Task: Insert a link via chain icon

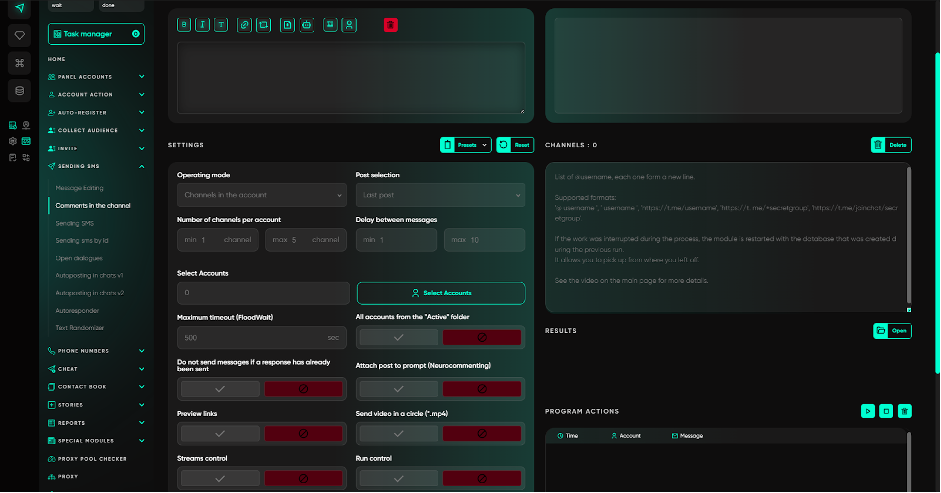Action: (244, 25)
